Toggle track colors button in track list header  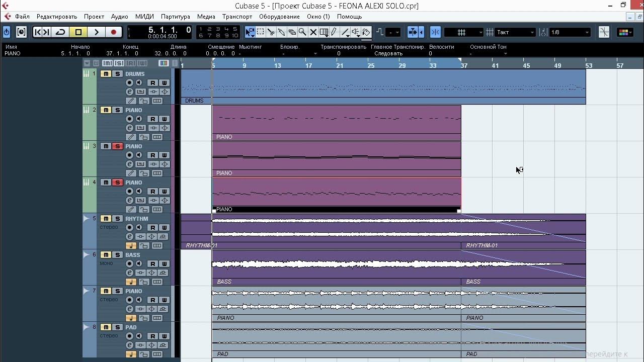[164, 63]
